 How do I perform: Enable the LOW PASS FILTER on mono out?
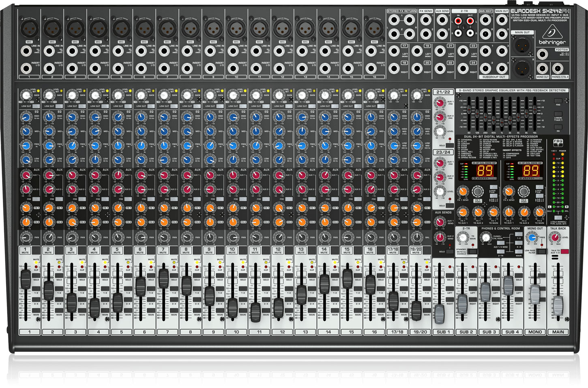click(542, 252)
